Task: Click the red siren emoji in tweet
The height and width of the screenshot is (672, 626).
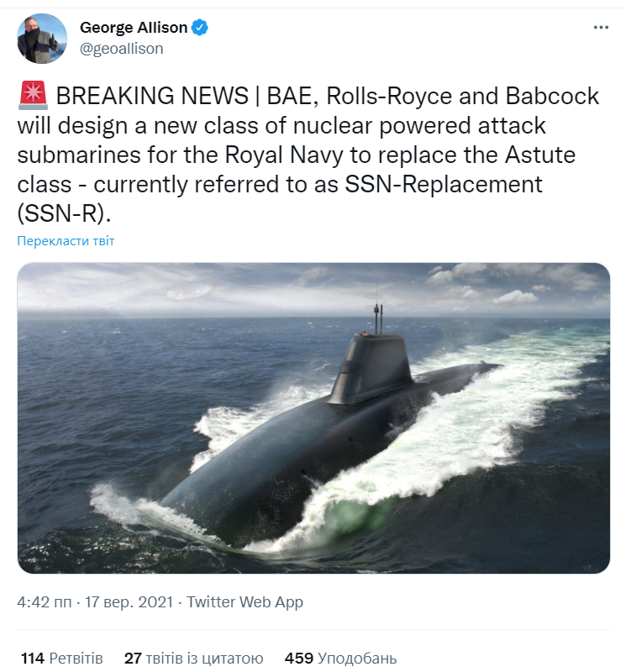Action: 33,95
